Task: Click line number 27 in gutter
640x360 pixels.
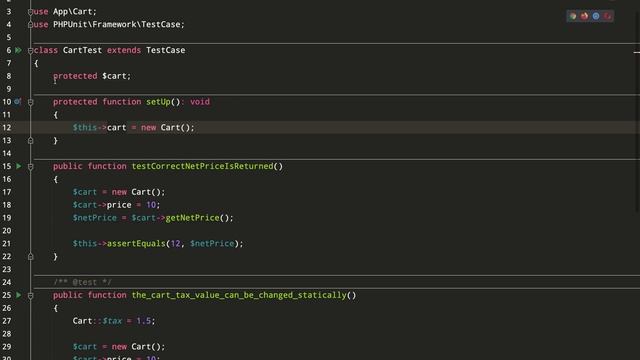Action: 7,321
